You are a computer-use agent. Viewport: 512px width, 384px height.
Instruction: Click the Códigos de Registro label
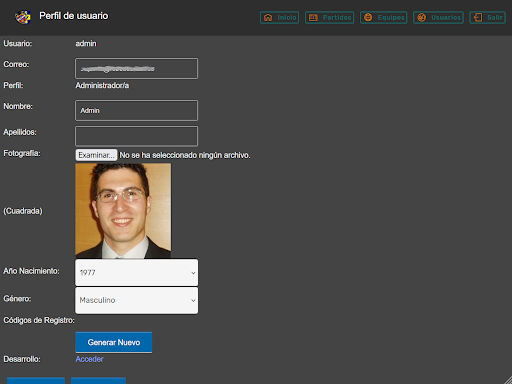39,320
